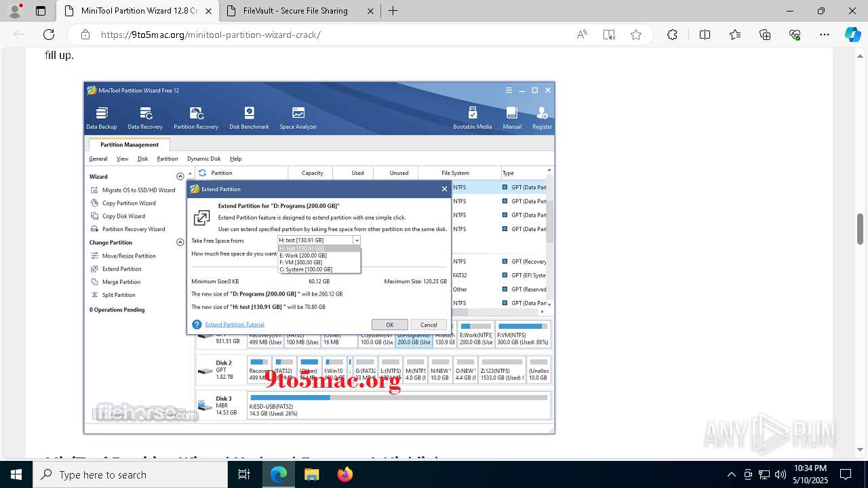
Task: Open the Disk menu
Action: (142, 159)
